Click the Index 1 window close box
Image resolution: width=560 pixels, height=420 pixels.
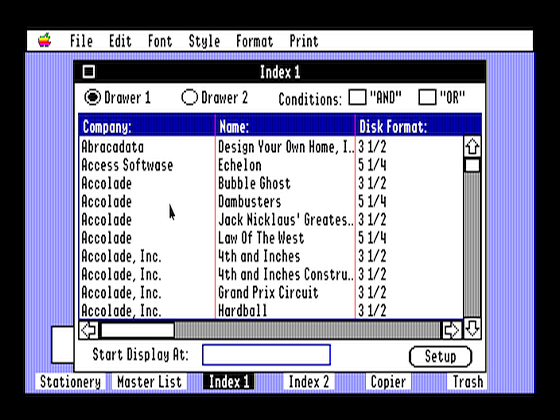(89, 71)
